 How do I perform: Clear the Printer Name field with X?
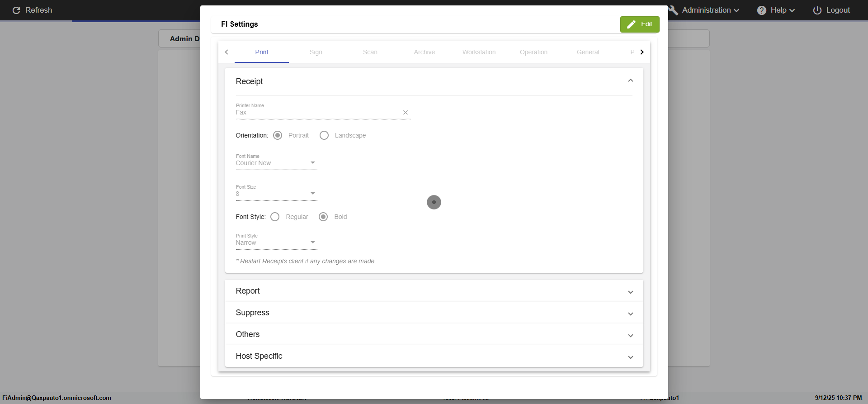click(406, 113)
